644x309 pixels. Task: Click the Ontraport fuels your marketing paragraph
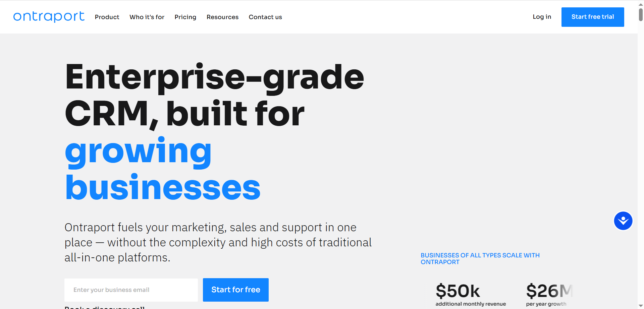(x=218, y=242)
